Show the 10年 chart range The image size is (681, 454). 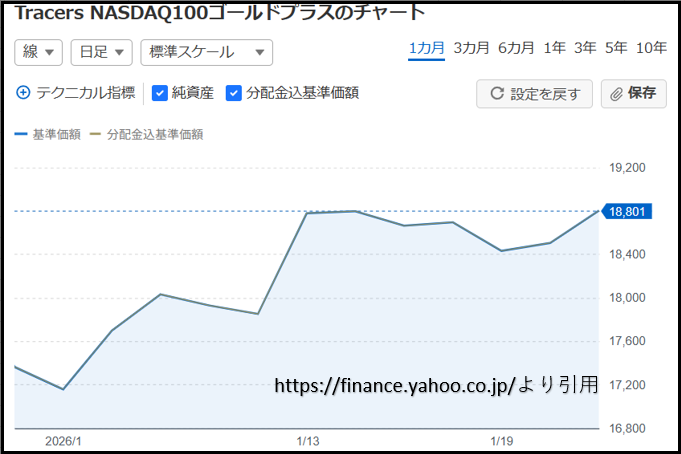click(x=651, y=48)
